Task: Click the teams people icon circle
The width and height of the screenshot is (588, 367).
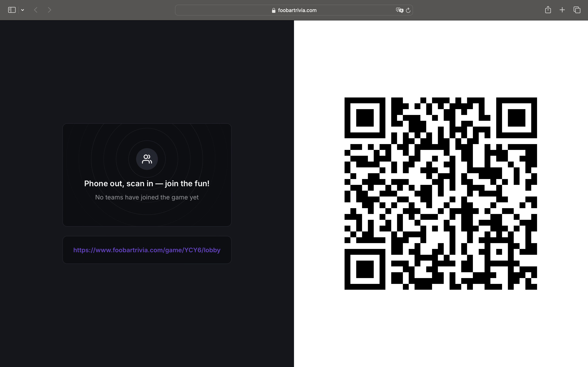Action: tap(147, 159)
